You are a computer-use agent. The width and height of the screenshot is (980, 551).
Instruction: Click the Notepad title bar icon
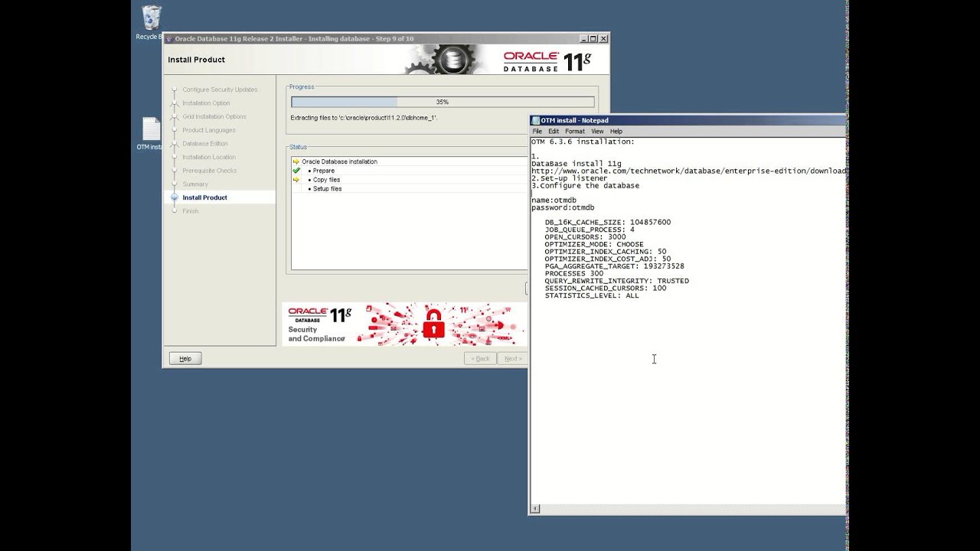[535, 120]
